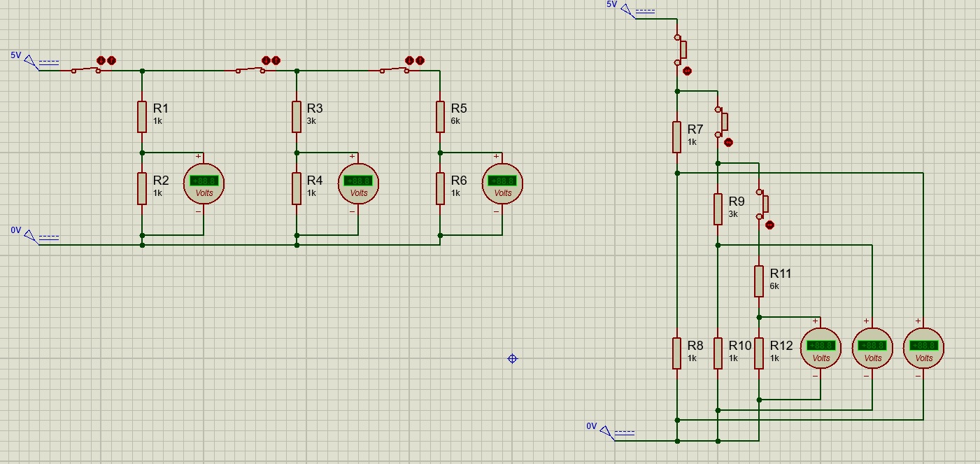This screenshot has height=464, width=980.
Task: Select the switch body between the left 5V terminal and R1
Action: click(x=85, y=69)
